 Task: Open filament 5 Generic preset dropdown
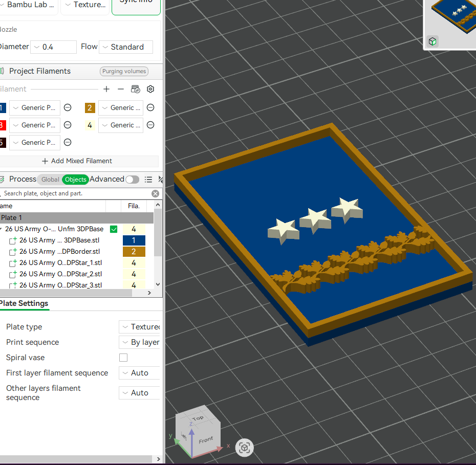coord(35,143)
